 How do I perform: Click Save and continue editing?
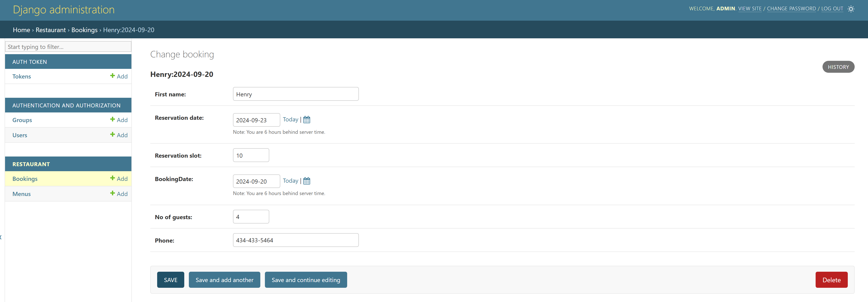pyautogui.click(x=306, y=280)
